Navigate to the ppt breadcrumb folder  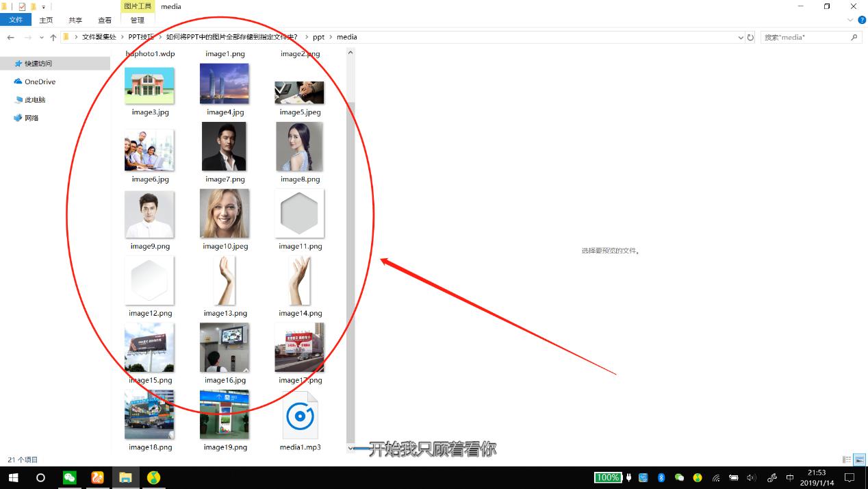[x=318, y=37]
